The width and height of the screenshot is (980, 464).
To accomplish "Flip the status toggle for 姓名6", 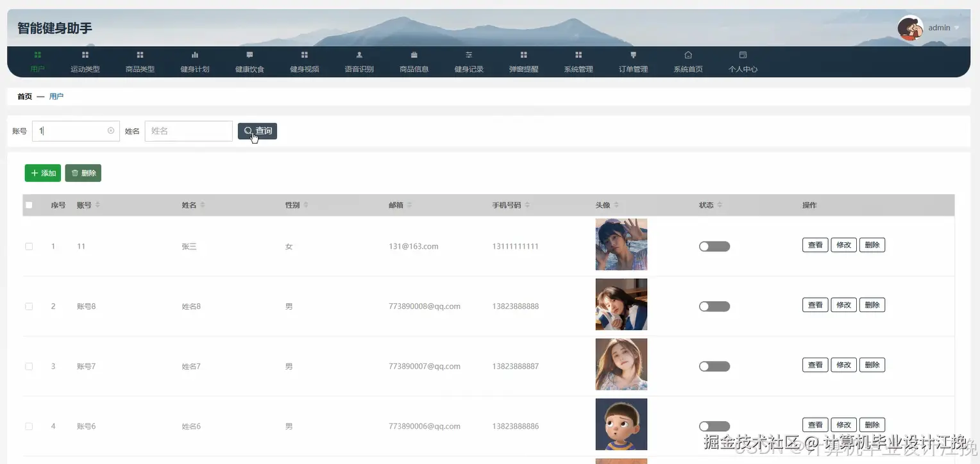I will tap(714, 426).
